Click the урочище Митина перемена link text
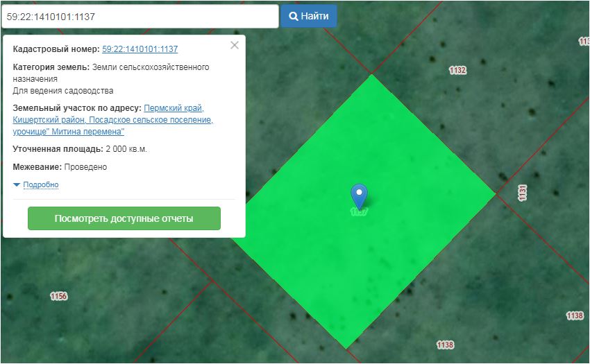 click(68, 131)
